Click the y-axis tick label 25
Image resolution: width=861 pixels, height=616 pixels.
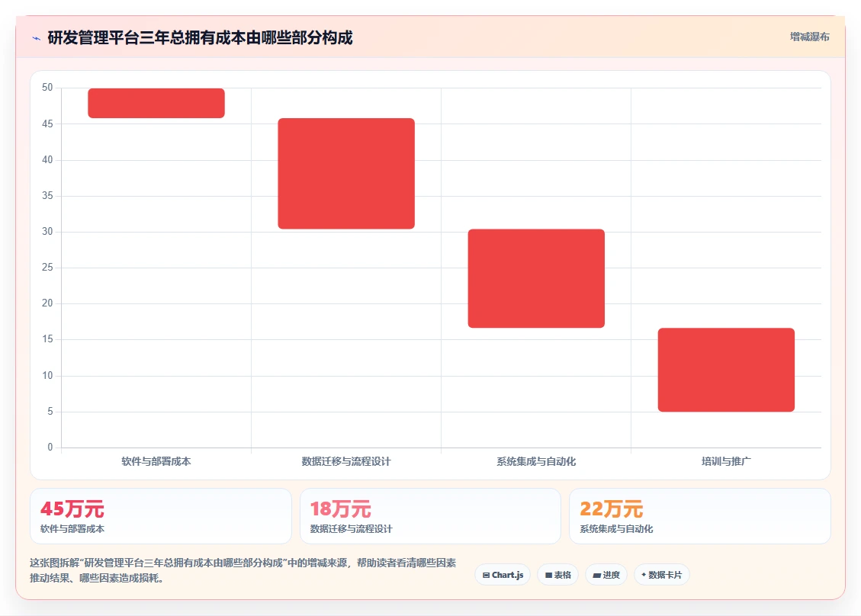point(47,268)
